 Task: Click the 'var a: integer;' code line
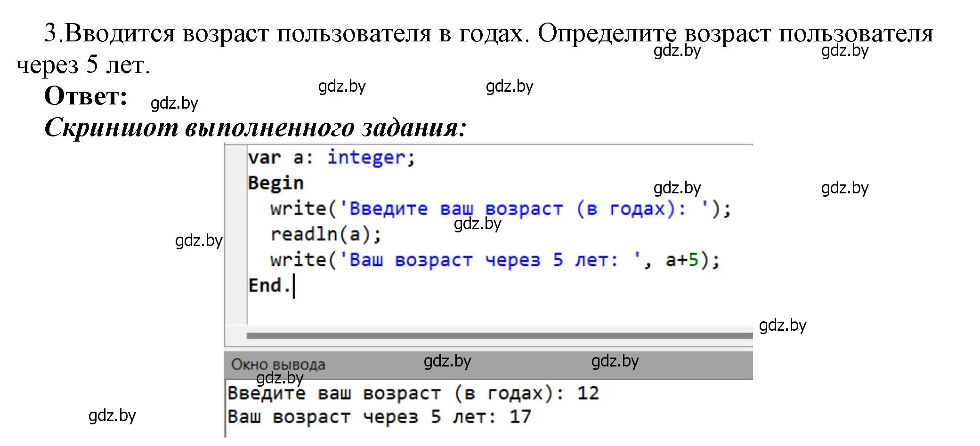332,157
